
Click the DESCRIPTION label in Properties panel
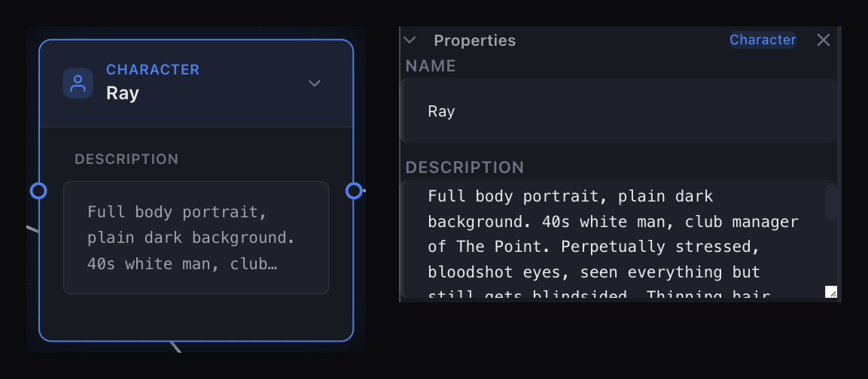pos(464,167)
